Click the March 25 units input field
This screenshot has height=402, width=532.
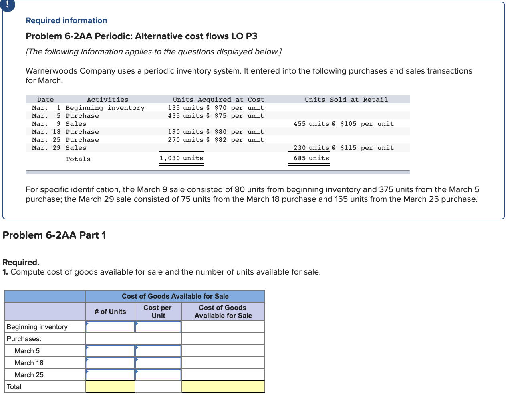pyautogui.click(x=110, y=375)
